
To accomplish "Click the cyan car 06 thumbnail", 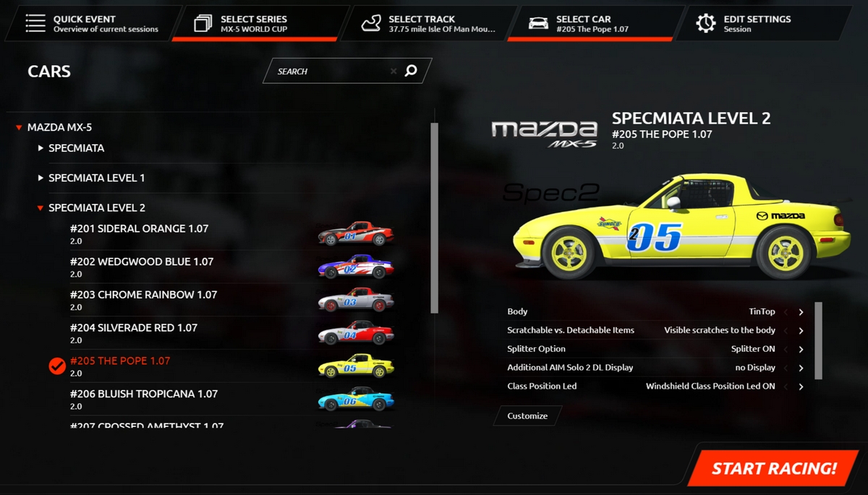I will pyautogui.click(x=356, y=399).
